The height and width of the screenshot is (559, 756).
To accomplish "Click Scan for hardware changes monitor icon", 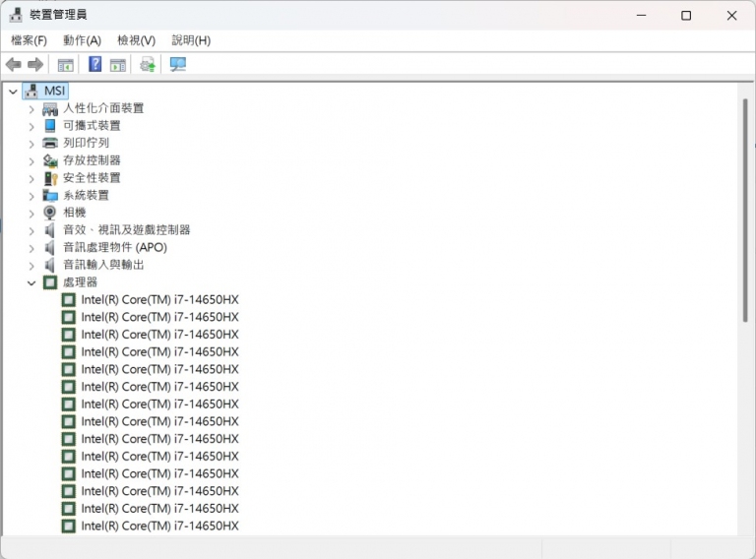I will pos(178,64).
